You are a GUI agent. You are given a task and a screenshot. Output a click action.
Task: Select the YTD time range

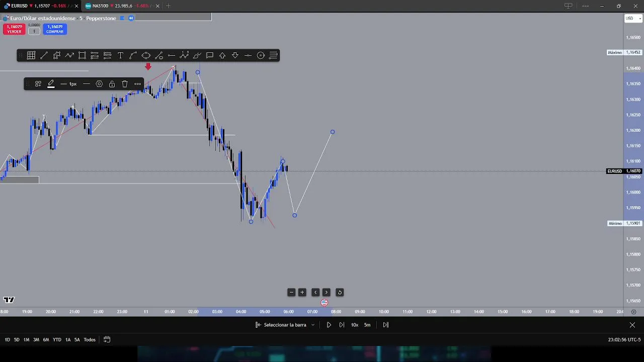click(x=57, y=340)
